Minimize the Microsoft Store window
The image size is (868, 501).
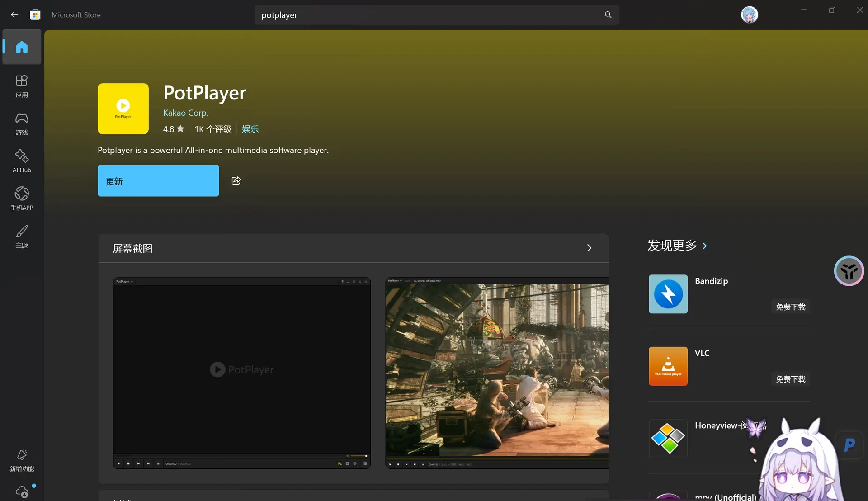pyautogui.click(x=804, y=9)
